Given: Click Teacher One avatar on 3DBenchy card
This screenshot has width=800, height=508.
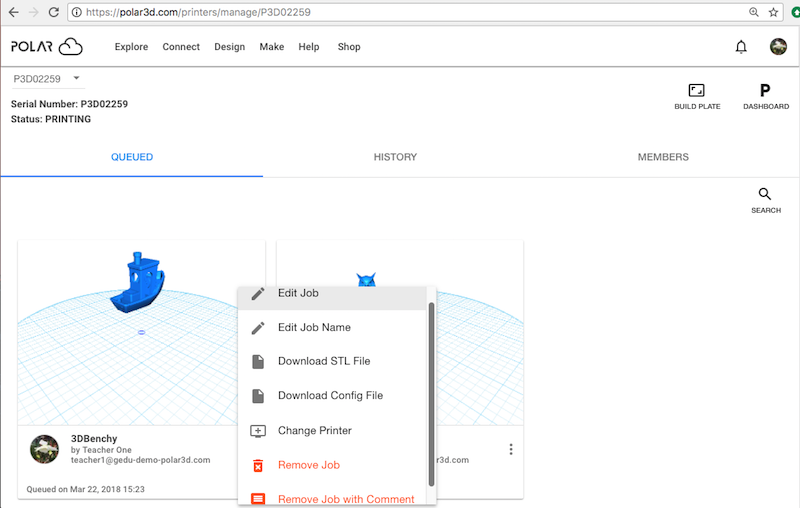Looking at the screenshot, I should [44, 449].
